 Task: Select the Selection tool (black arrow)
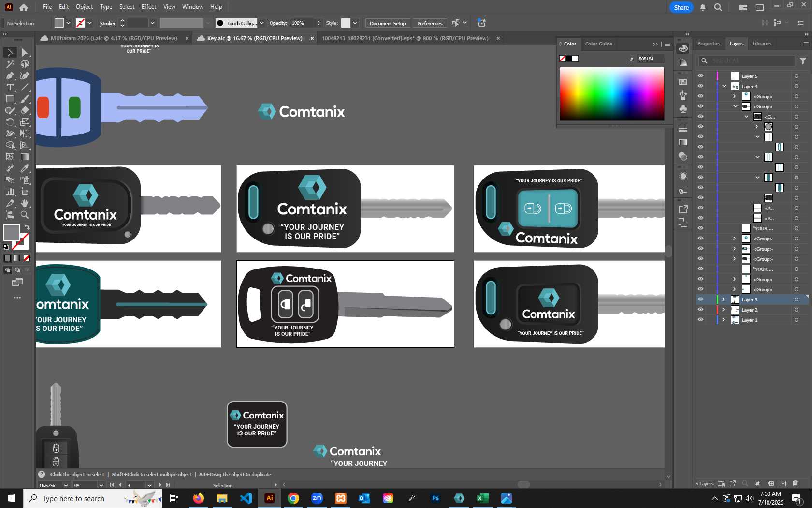(x=10, y=52)
